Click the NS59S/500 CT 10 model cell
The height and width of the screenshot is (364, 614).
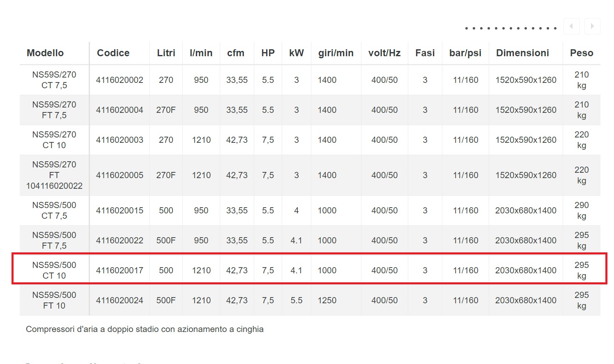(x=54, y=270)
